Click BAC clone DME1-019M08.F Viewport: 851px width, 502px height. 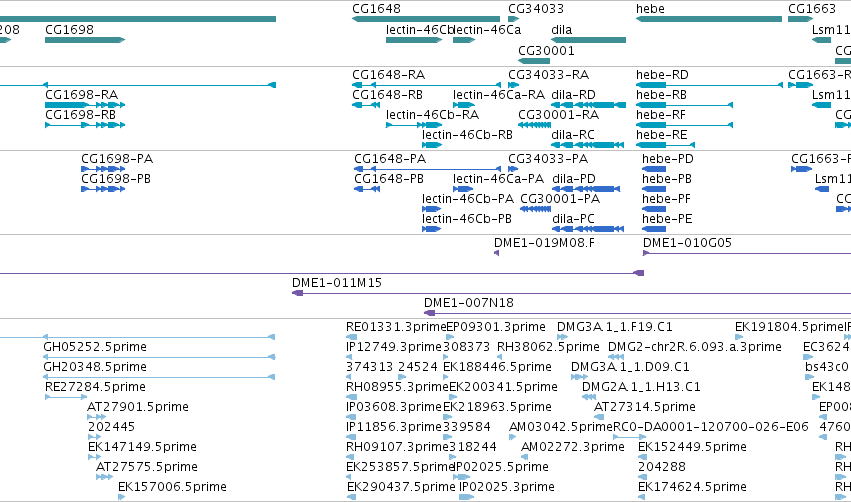pyautogui.click(x=497, y=253)
